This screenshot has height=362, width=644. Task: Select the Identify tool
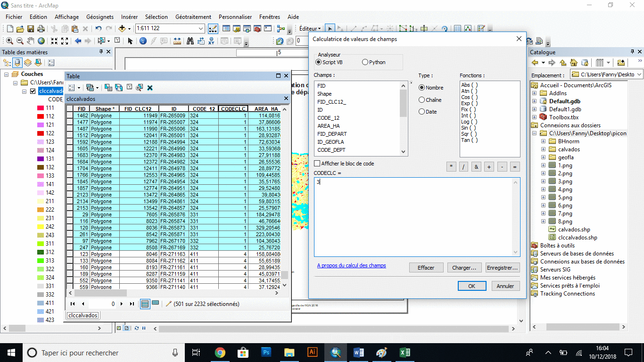(143, 41)
